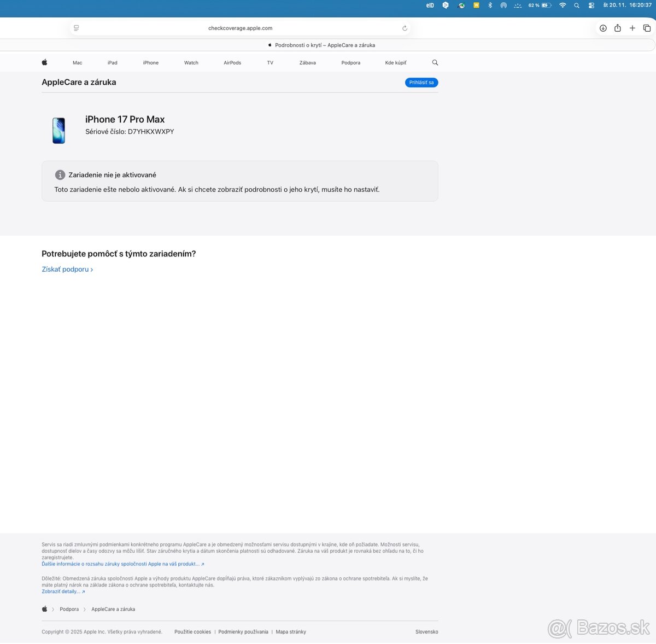The width and height of the screenshot is (656, 644).
Task: Open the iPhone navigation menu
Action: point(151,63)
